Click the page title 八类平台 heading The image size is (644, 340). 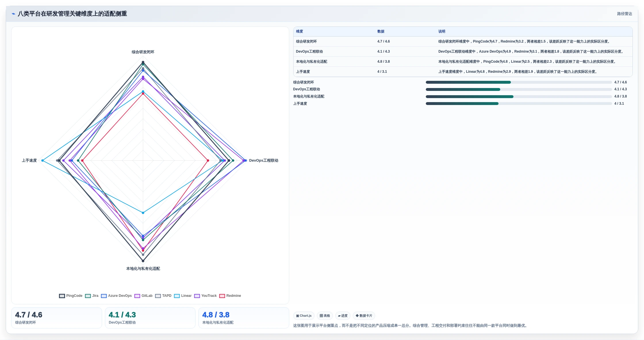72,14
